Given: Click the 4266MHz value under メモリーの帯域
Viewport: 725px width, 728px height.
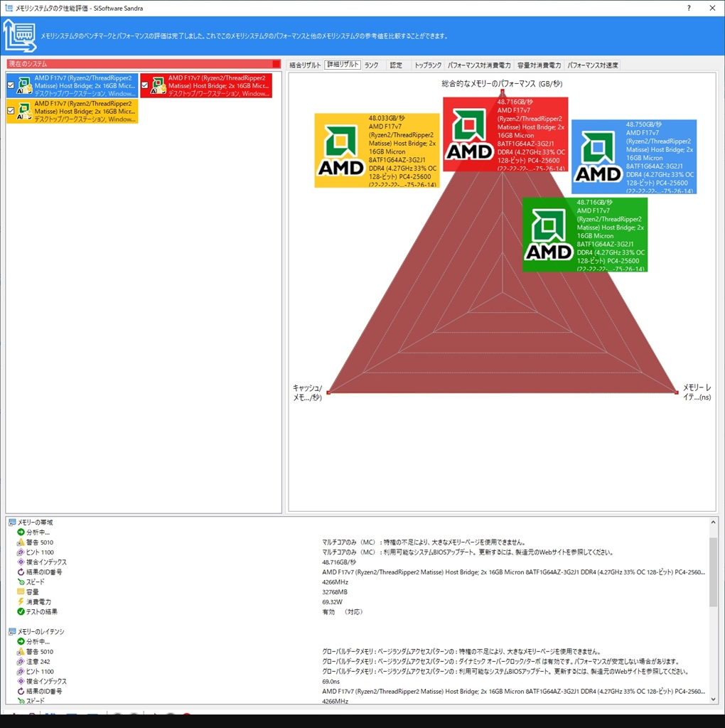Looking at the screenshot, I should point(335,582).
